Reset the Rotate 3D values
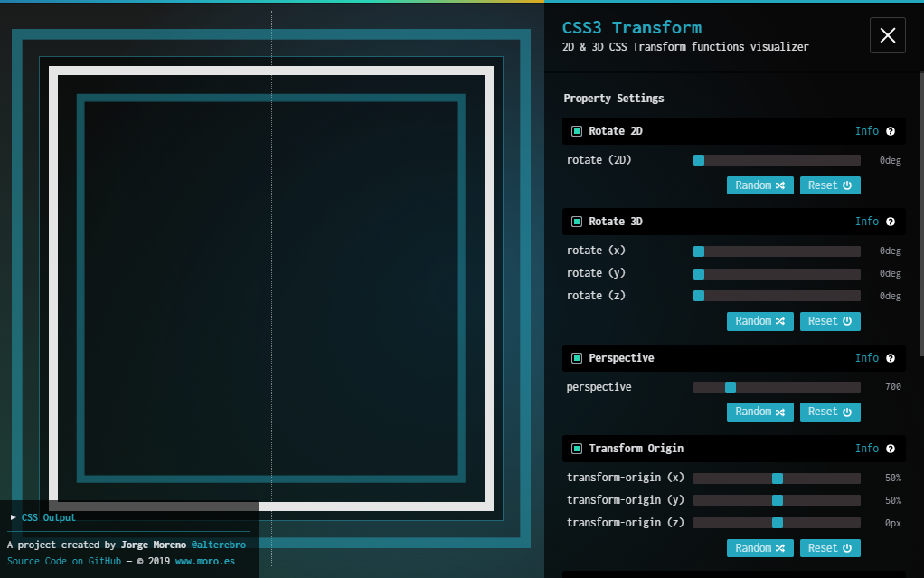The width and height of the screenshot is (924, 578). [x=829, y=321]
